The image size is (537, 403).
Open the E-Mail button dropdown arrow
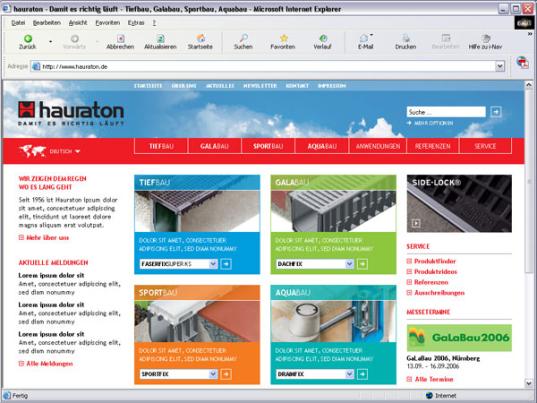pyautogui.click(x=372, y=35)
